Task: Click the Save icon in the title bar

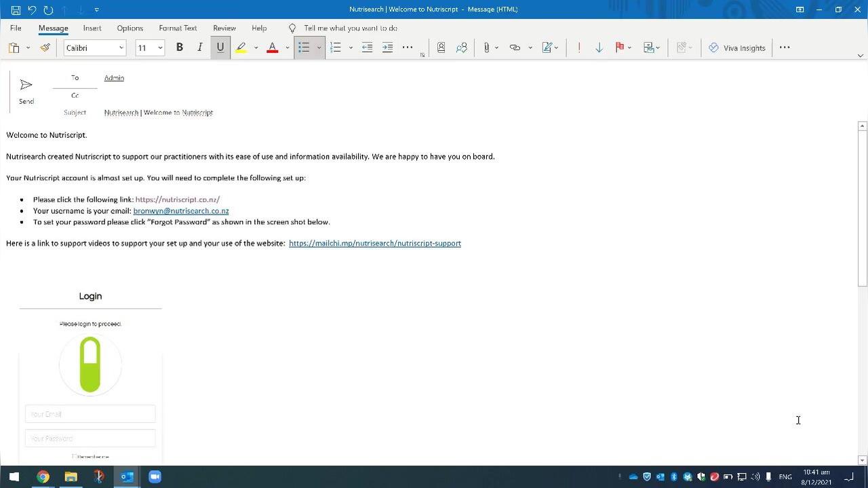Action: 16,10
